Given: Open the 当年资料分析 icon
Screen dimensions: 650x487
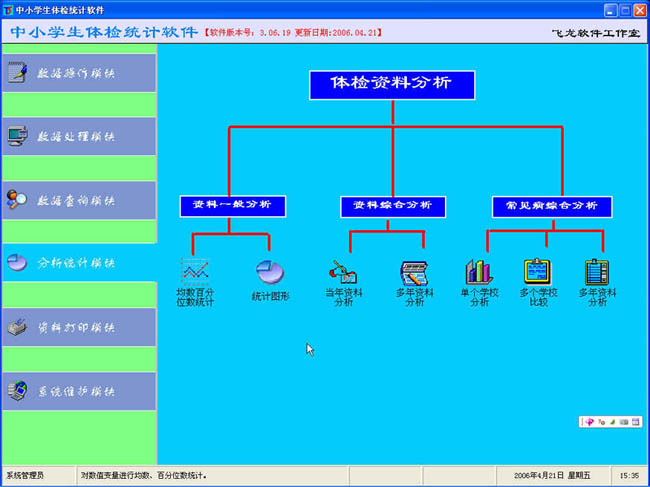Looking at the screenshot, I should tap(343, 272).
